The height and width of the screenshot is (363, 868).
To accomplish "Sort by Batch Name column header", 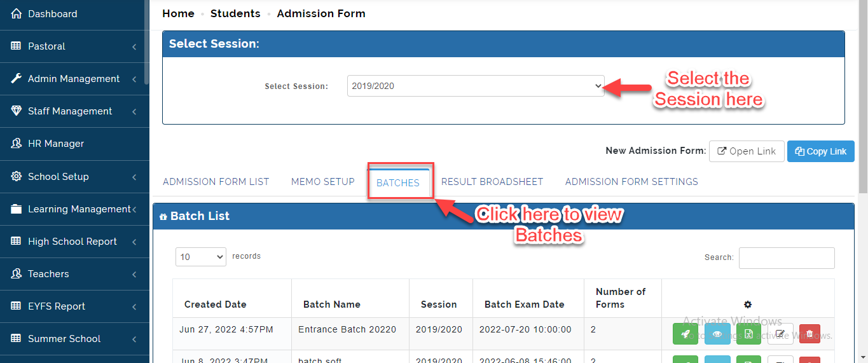I will (x=350, y=298).
